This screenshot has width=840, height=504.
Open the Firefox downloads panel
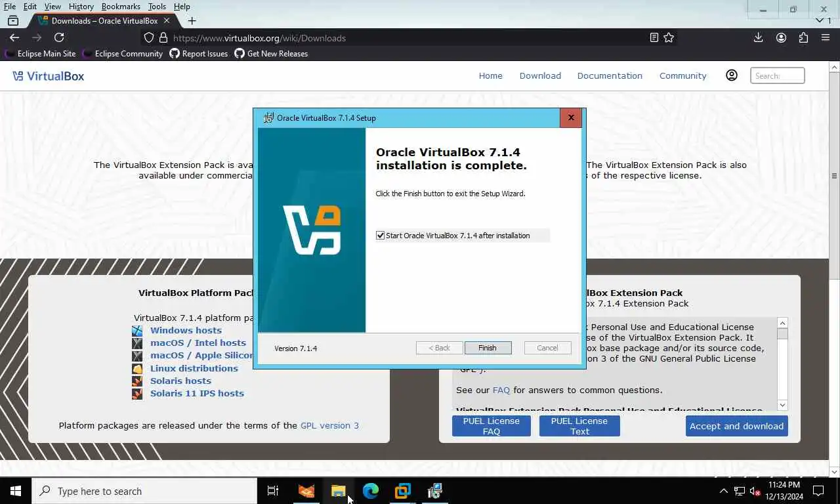758,38
